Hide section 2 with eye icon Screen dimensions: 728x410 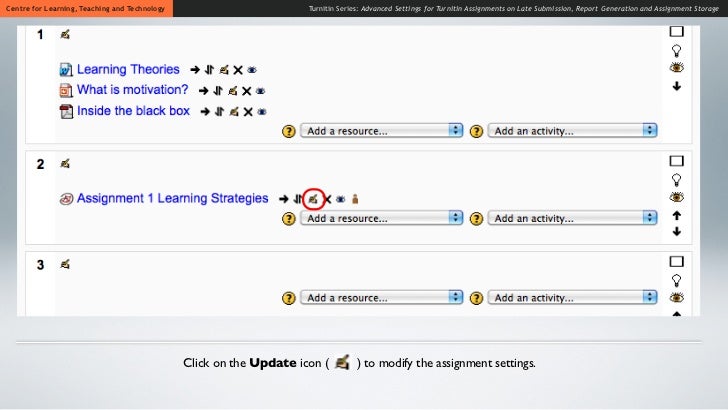click(676, 197)
